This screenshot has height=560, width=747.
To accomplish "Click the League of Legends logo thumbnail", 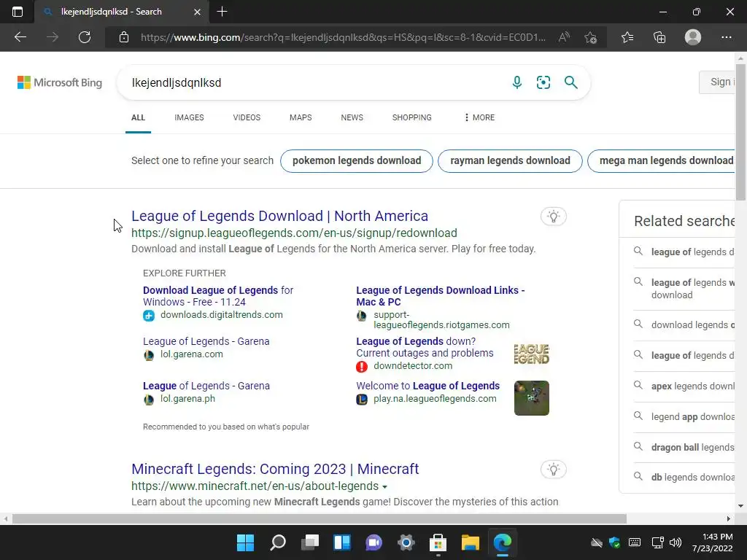I will (532, 354).
